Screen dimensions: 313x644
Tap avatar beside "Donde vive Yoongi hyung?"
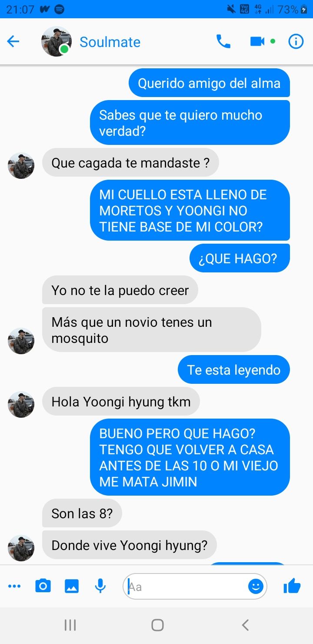[21, 548]
